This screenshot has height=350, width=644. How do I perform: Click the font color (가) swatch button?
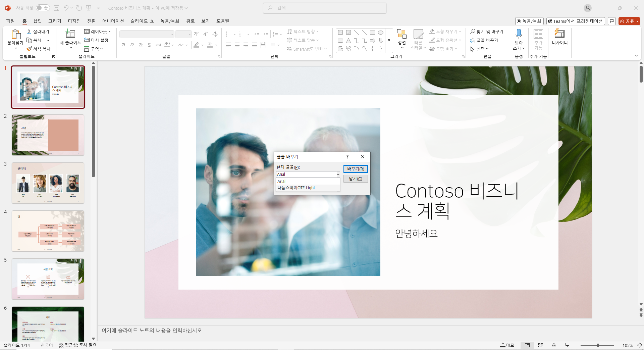click(x=210, y=45)
